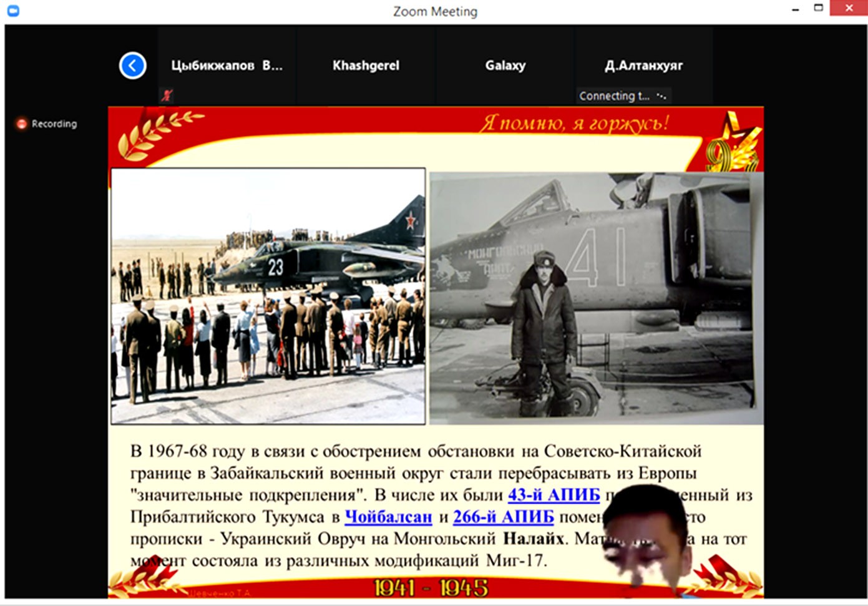Click the black-and-white photo of jet 41
This screenshot has height=606, width=868.
tap(595, 298)
